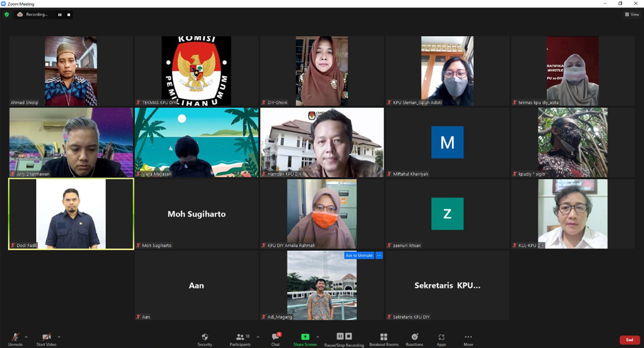Screen dimensions: 644x348
Task: Expand the arrow next to Share Screen
Action: click(317, 337)
